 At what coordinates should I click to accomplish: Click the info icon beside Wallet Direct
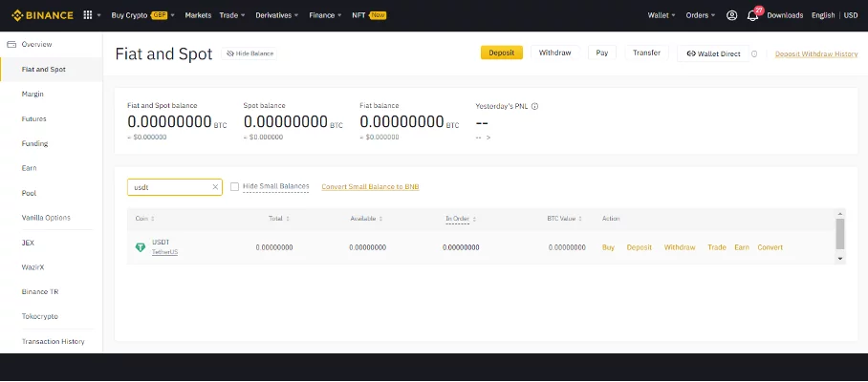coord(754,53)
